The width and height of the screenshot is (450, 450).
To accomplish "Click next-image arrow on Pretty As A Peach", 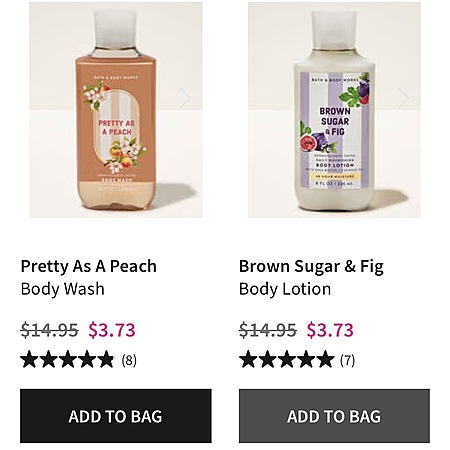I will (185, 98).
